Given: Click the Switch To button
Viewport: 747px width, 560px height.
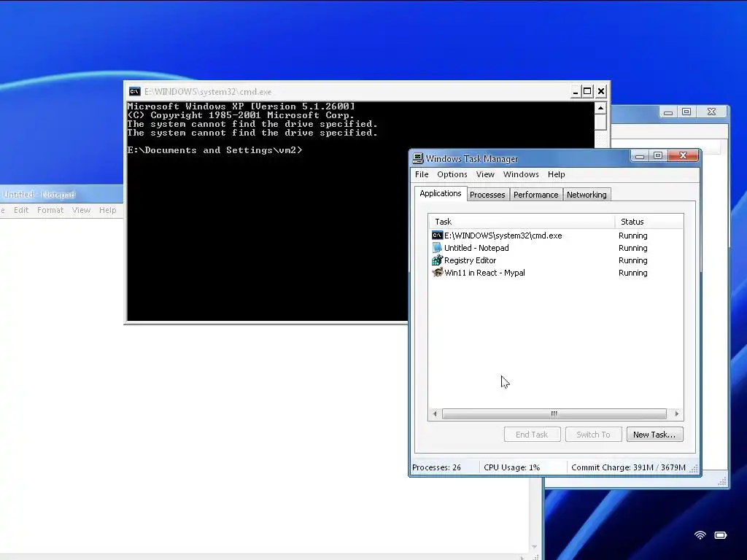Looking at the screenshot, I should [593, 435].
